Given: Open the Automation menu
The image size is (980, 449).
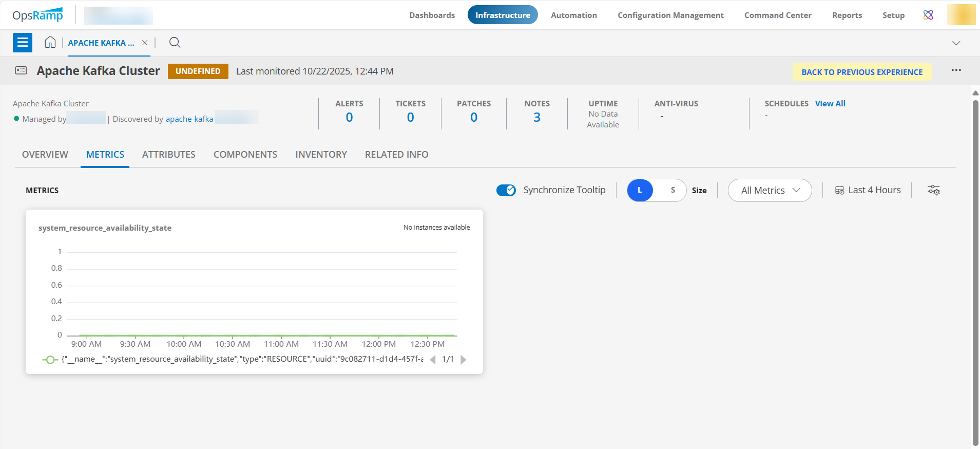Looking at the screenshot, I should tap(573, 15).
